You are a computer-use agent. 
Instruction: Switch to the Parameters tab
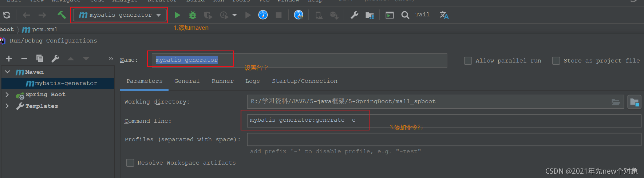145,81
